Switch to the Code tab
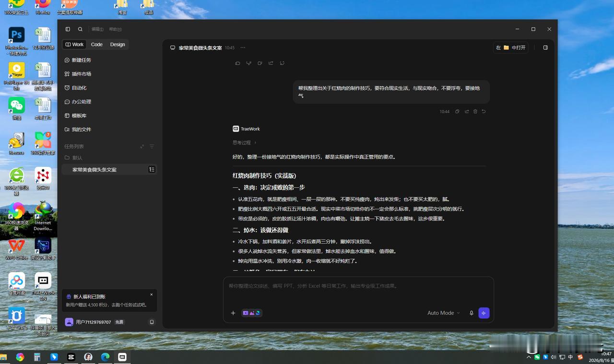Viewport: 614px width, 364px height. click(97, 44)
